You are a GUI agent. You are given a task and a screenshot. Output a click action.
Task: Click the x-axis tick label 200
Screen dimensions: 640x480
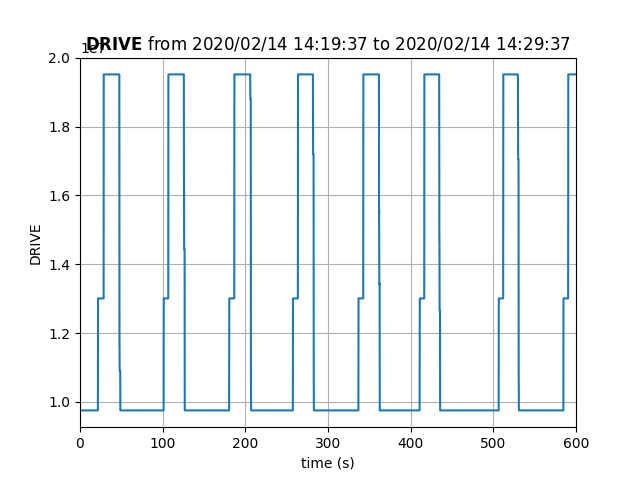[x=245, y=443]
